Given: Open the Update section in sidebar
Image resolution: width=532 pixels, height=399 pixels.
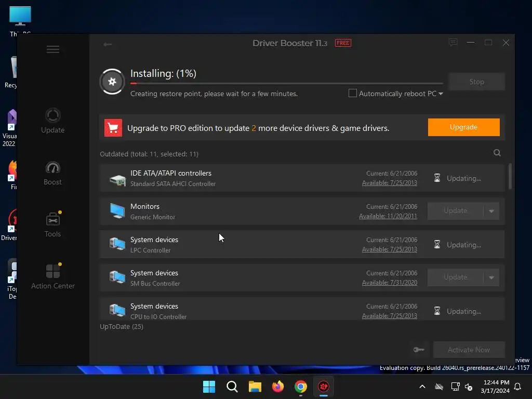Looking at the screenshot, I should 52,121.
